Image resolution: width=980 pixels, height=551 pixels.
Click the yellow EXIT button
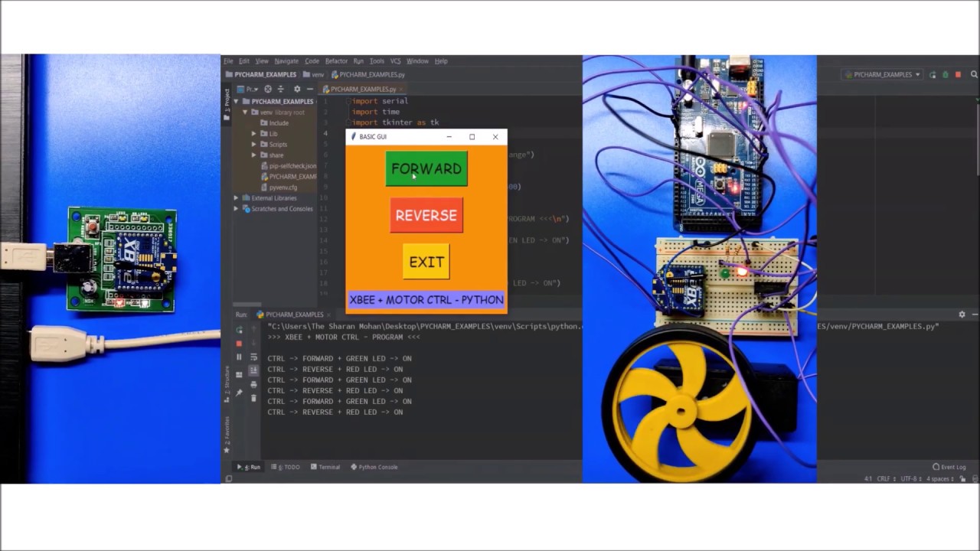coord(426,262)
